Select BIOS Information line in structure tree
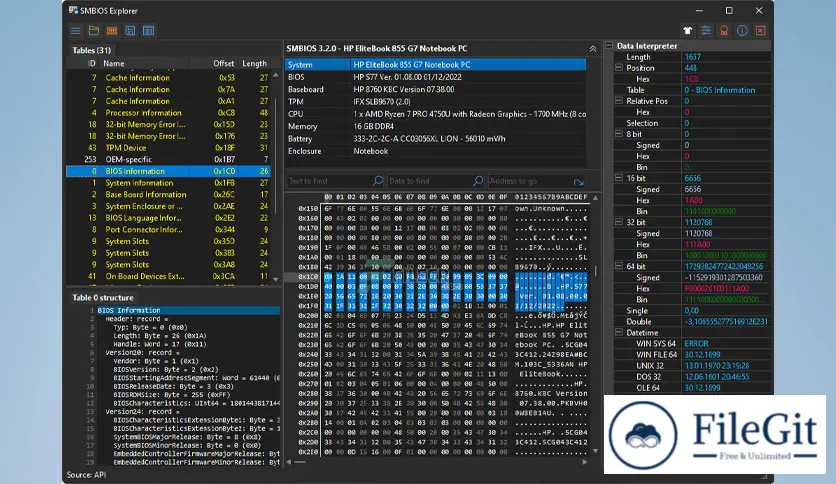The width and height of the screenshot is (836, 484). pos(188,310)
